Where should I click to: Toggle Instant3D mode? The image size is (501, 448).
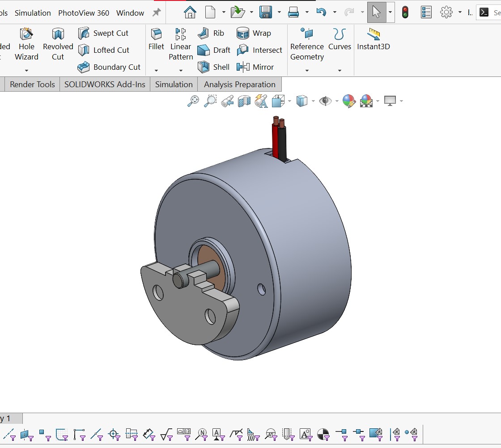pyautogui.click(x=374, y=39)
